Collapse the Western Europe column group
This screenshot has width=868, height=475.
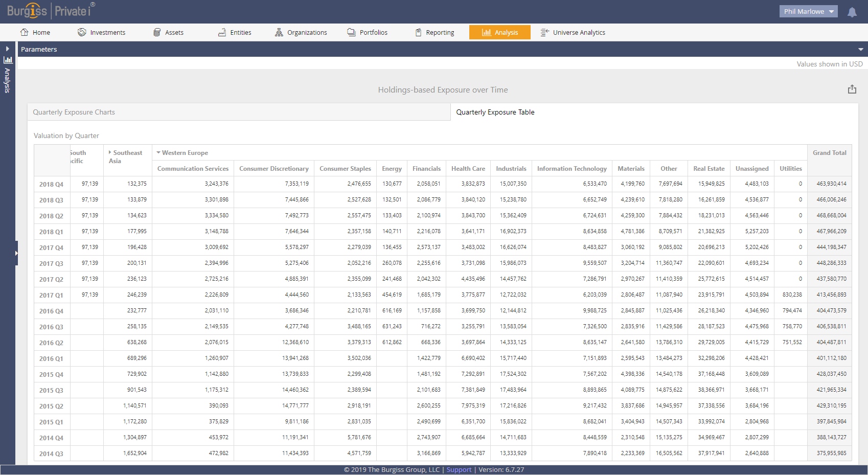point(158,152)
